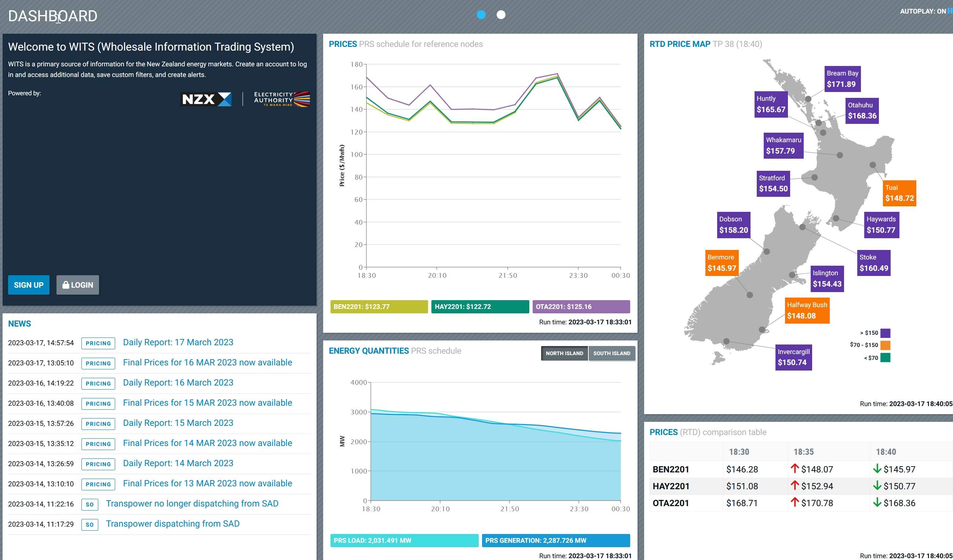Switch to the SOUTH ISLAND tab
953x560 pixels.
611,353
